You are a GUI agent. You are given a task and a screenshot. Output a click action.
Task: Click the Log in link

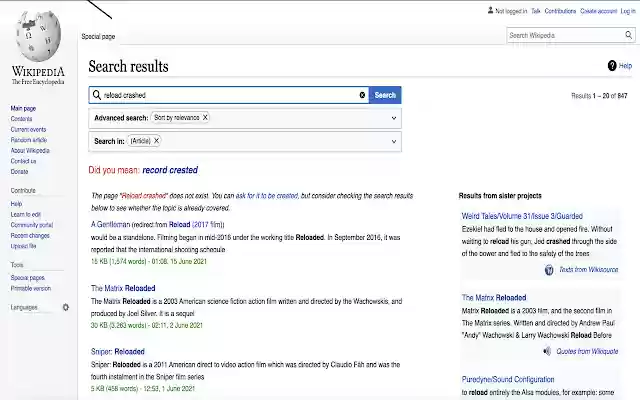click(x=628, y=11)
